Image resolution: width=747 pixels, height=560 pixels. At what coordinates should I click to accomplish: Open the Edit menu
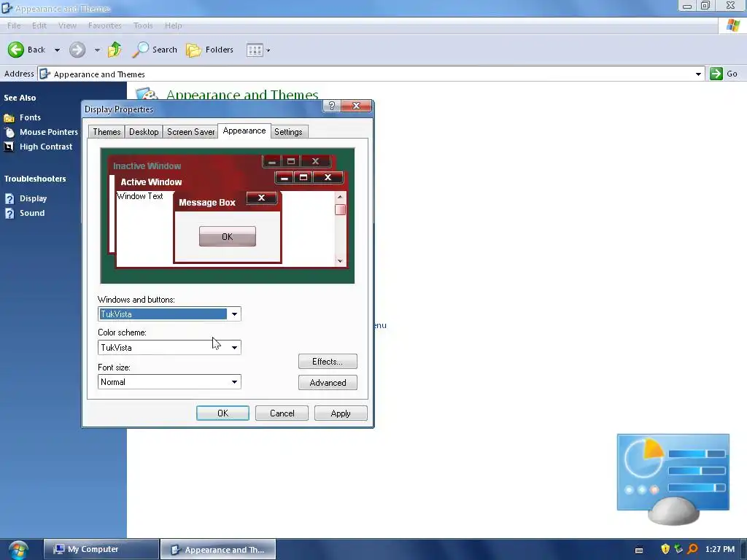pyautogui.click(x=39, y=26)
